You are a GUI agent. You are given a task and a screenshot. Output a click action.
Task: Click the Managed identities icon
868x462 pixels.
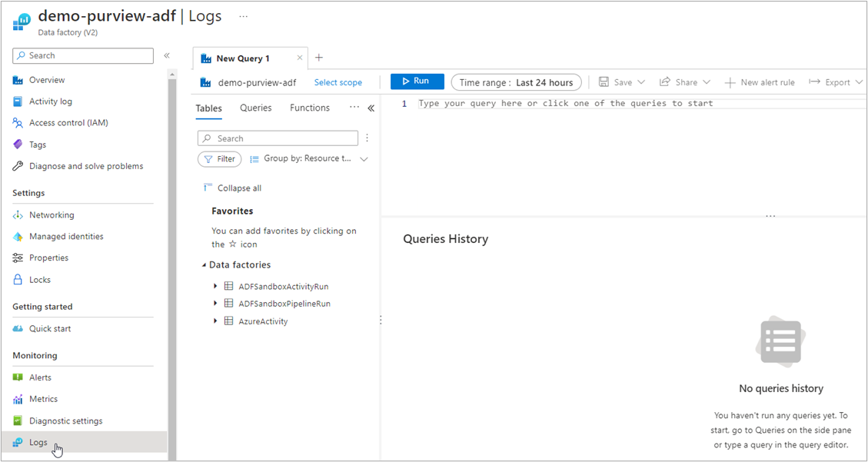coord(18,236)
